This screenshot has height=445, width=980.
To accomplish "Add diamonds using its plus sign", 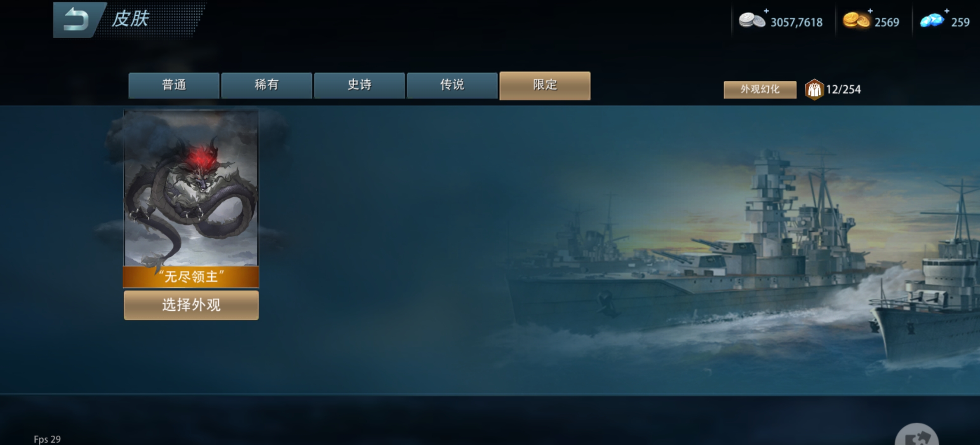I will (947, 11).
